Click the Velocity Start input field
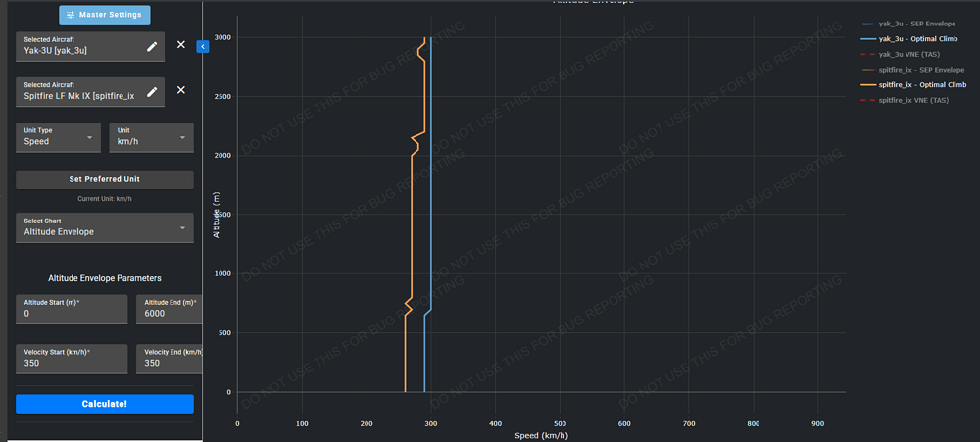Screen dimensions: 980x442 click(72, 363)
